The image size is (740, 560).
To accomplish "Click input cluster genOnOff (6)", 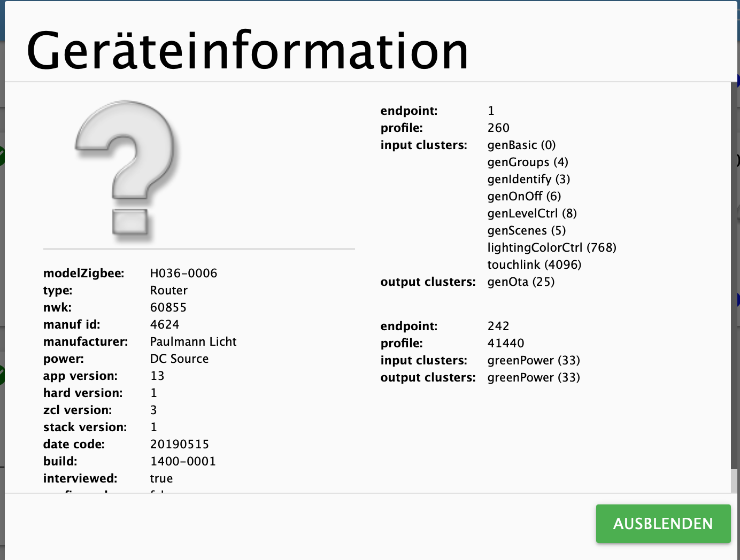I will [524, 196].
